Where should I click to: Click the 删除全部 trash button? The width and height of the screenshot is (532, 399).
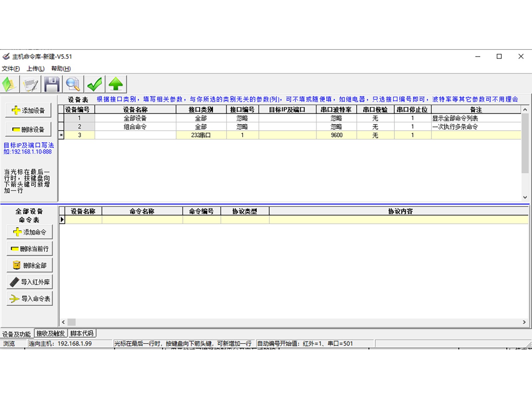[x=30, y=265]
